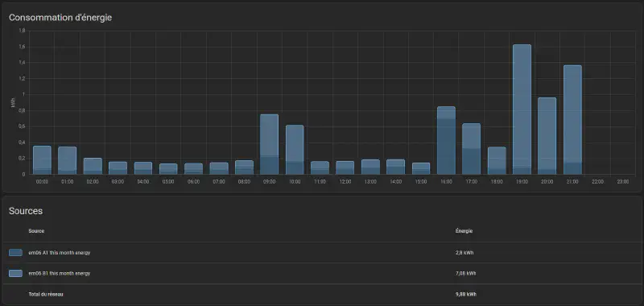This screenshot has height=306, width=644.
Task: Click the 16:00 consumption bar
Action: point(446,140)
